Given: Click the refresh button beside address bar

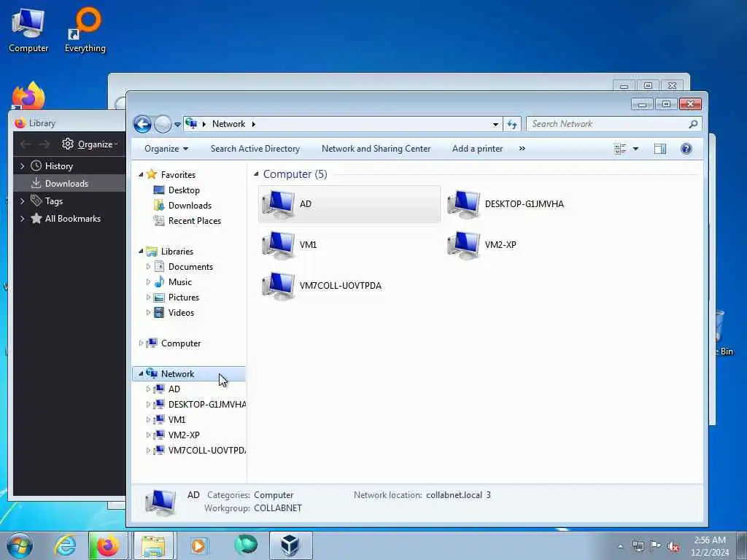Looking at the screenshot, I should 512,124.
